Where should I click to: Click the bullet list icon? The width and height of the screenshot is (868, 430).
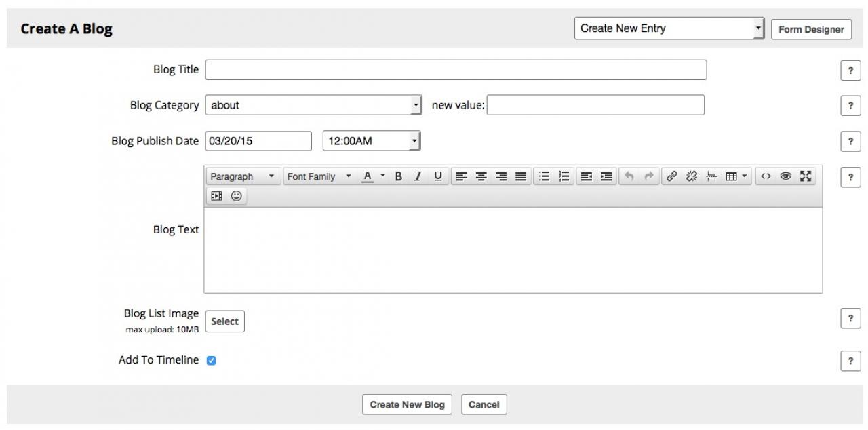point(544,176)
